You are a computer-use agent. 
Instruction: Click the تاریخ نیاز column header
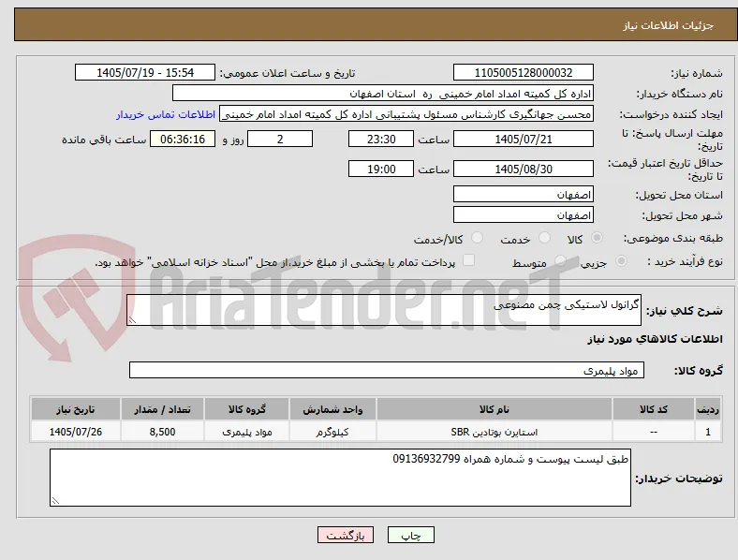pyautogui.click(x=76, y=409)
